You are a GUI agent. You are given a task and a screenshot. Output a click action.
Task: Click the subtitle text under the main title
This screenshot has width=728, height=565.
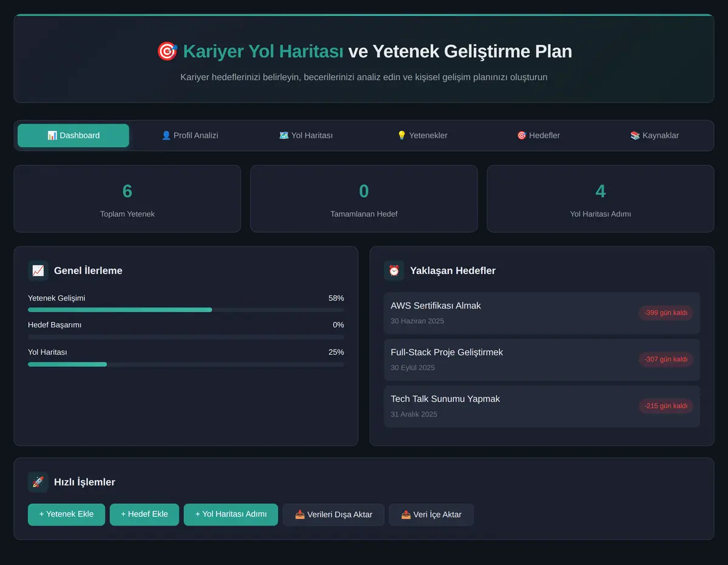(364, 77)
